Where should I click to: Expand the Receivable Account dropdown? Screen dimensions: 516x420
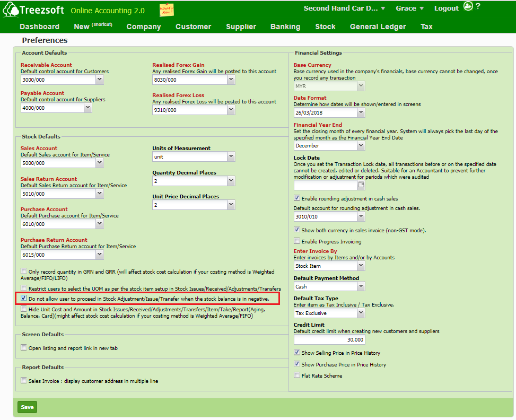(x=99, y=80)
